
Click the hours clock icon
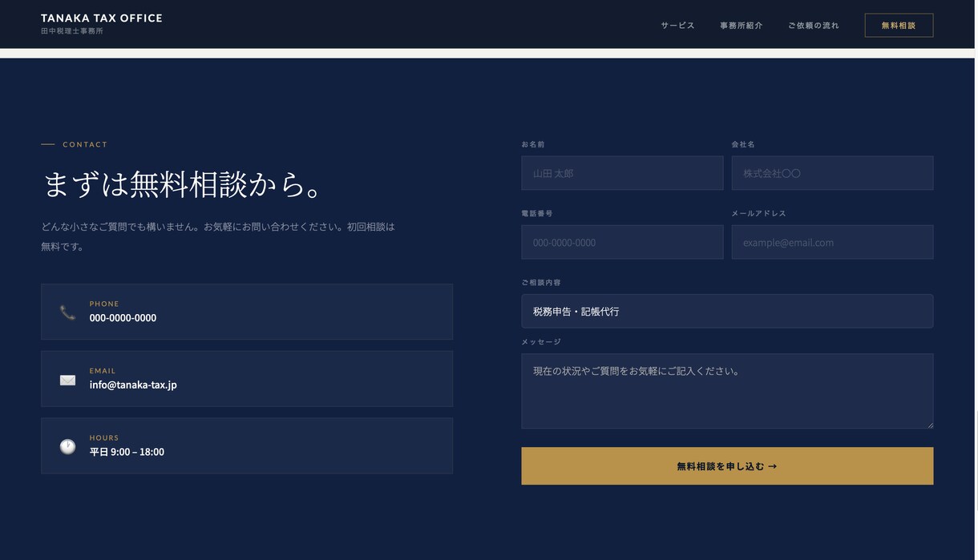point(67,446)
